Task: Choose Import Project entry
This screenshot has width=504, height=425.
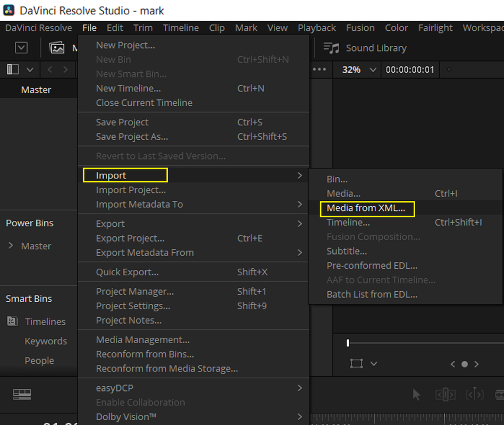Action: click(x=194, y=190)
